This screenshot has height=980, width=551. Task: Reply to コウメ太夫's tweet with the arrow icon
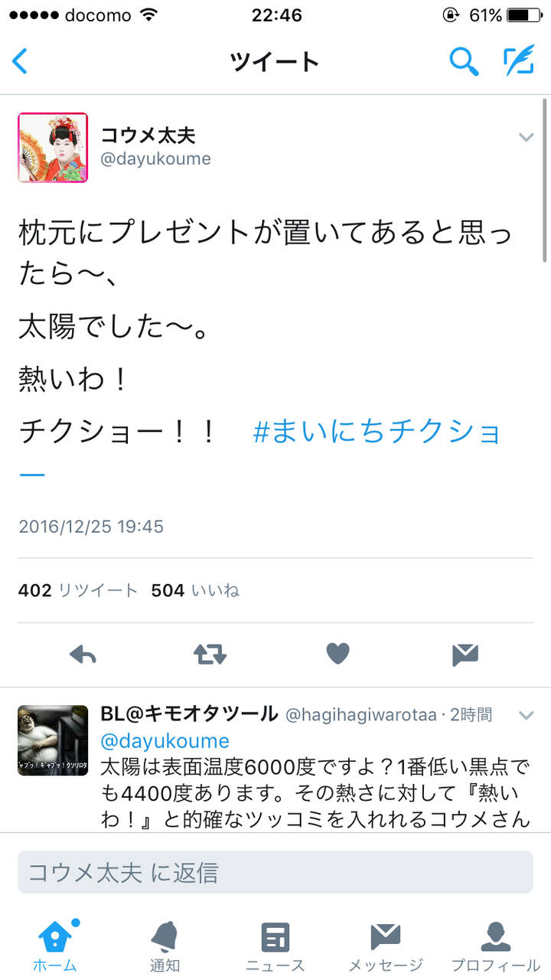[83, 654]
